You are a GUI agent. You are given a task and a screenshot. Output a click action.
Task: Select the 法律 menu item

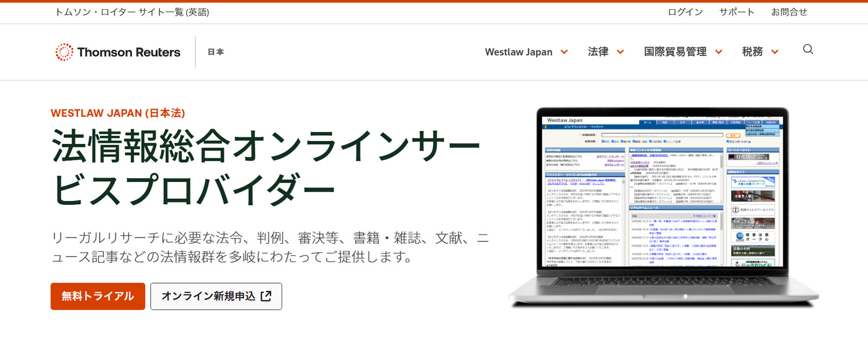coord(598,52)
